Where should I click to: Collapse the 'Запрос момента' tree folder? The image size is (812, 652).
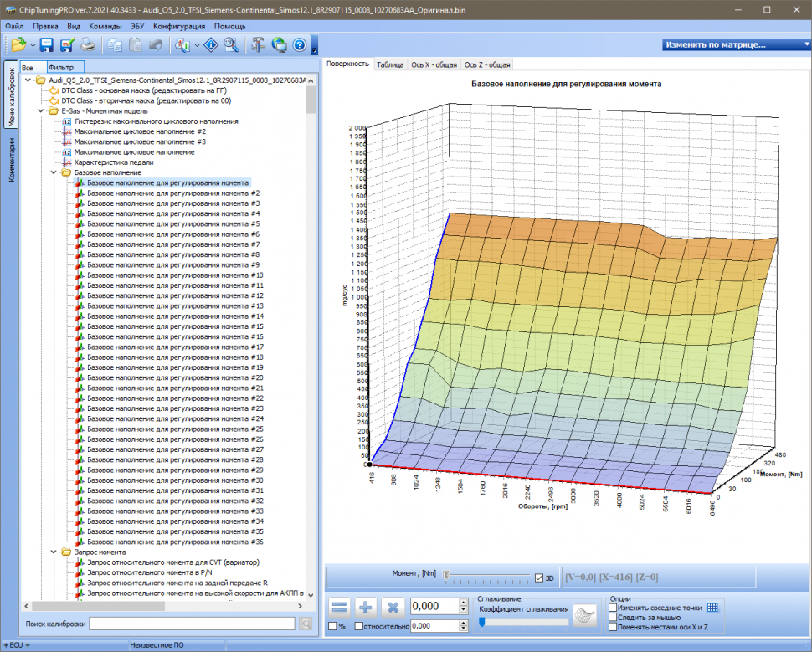click(x=54, y=552)
